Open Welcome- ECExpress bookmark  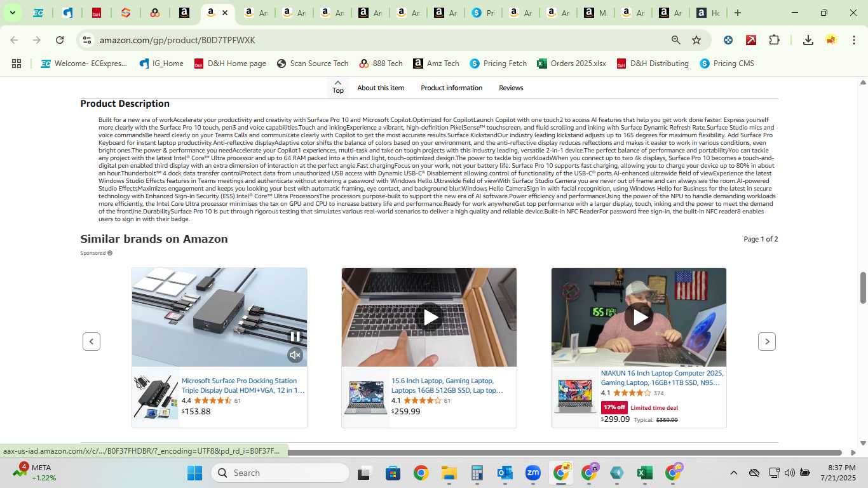[x=84, y=64]
